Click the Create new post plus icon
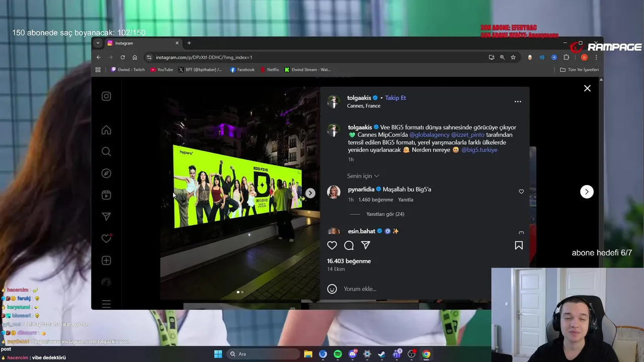Image resolution: width=644 pixels, height=362 pixels. coord(106,260)
